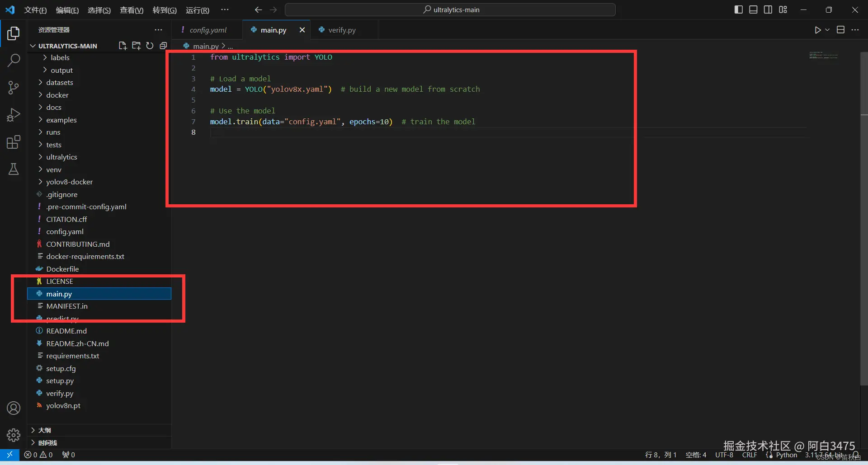Open main.py breadcrumb in editor
The image size is (868, 465).
206,46
